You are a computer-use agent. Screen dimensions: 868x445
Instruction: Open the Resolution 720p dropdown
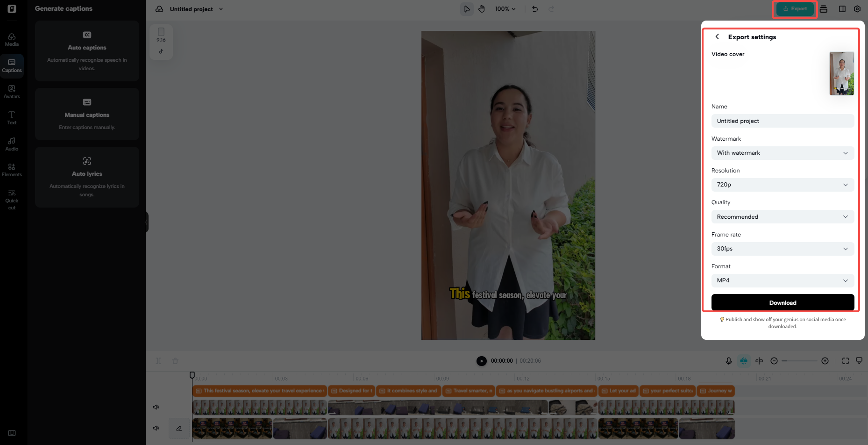click(x=783, y=185)
